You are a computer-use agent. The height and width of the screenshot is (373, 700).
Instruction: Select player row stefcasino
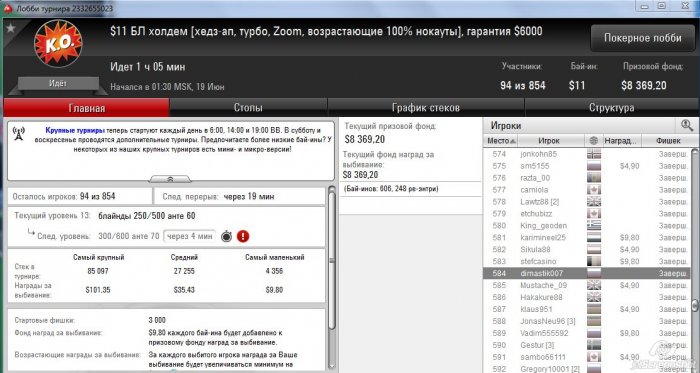coord(587,261)
